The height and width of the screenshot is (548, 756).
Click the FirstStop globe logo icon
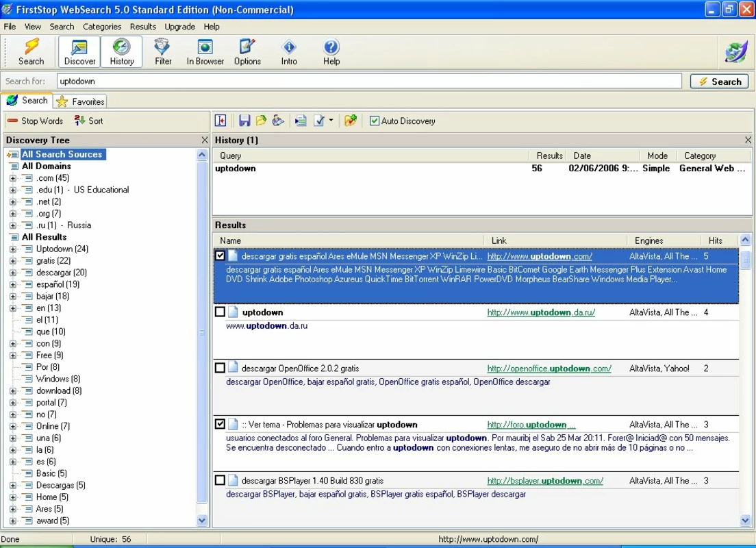pos(735,51)
